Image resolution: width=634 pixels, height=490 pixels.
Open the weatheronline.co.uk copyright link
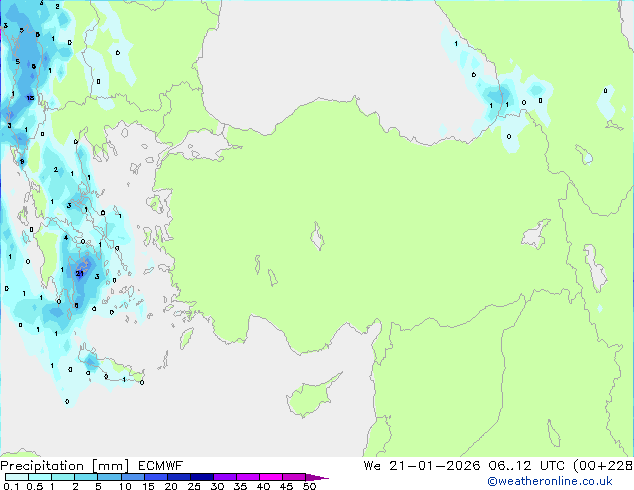549,481
